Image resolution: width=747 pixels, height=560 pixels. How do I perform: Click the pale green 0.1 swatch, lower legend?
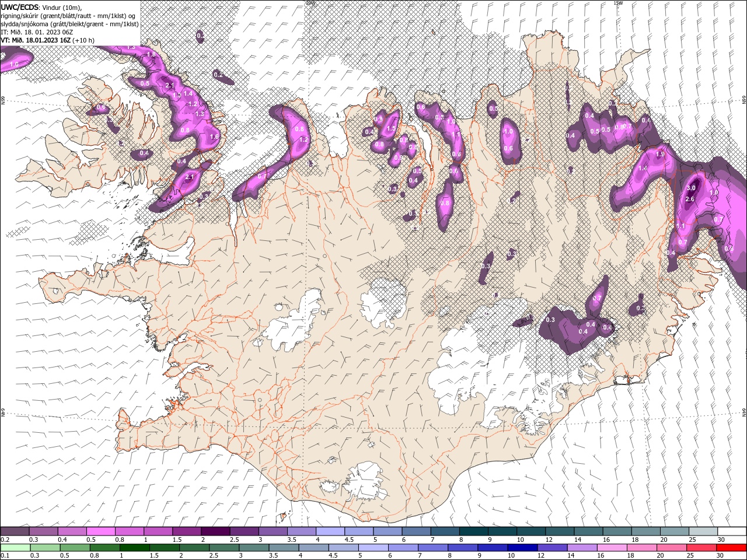pos(15,548)
